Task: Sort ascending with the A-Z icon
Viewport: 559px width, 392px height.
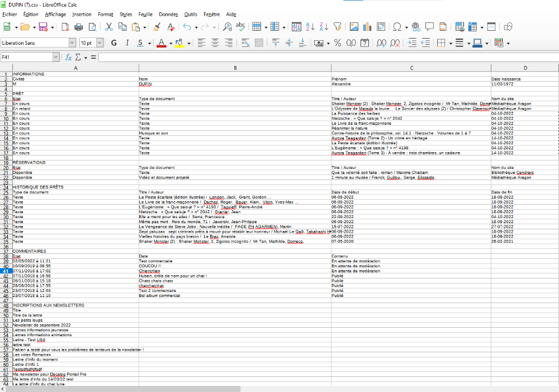Action: click(x=310, y=26)
